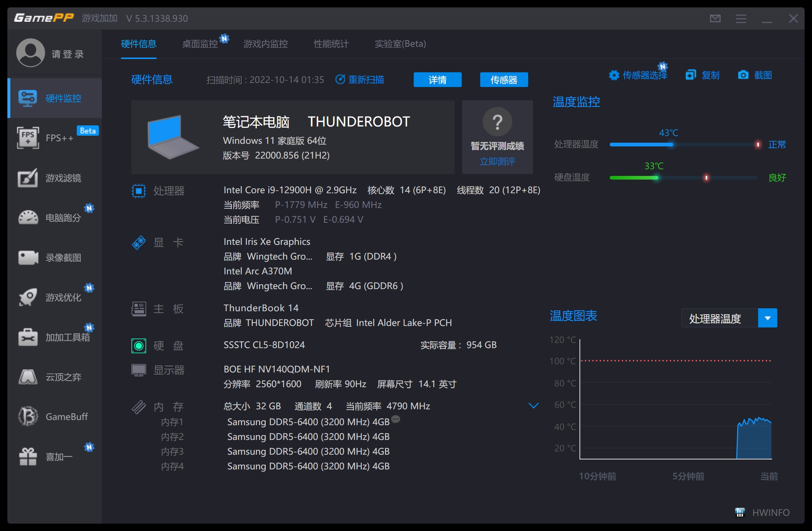Click the ThunderBook 14 motherboard entry
Screen dimensions: 812x531
261,308
